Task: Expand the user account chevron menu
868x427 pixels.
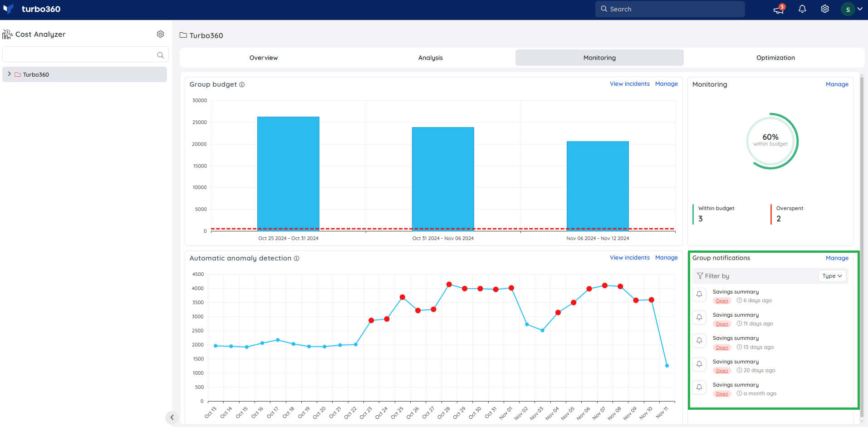Action: (860, 9)
